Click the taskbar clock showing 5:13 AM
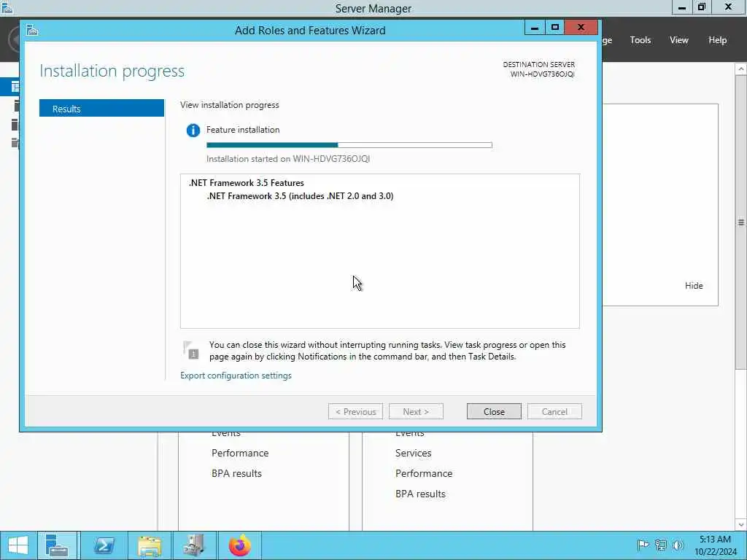The image size is (747, 560). pyautogui.click(x=715, y=545)
